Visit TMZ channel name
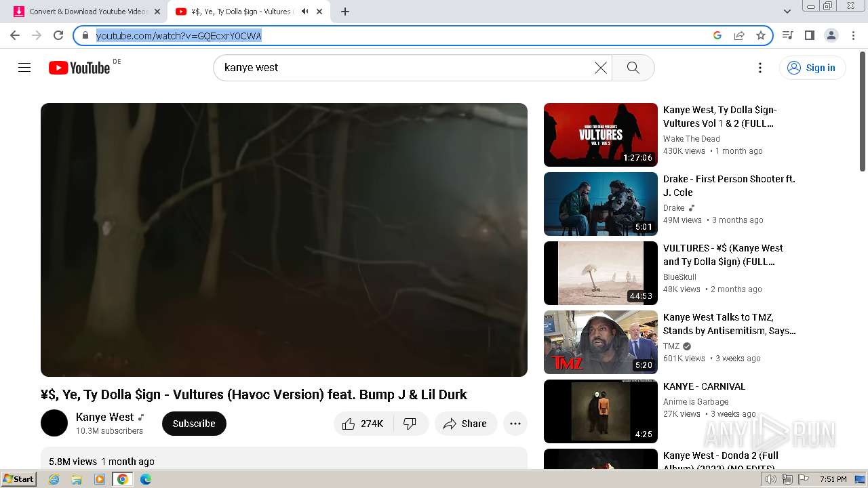This screenshot has width=868, height=488. (x=671, y=346)
